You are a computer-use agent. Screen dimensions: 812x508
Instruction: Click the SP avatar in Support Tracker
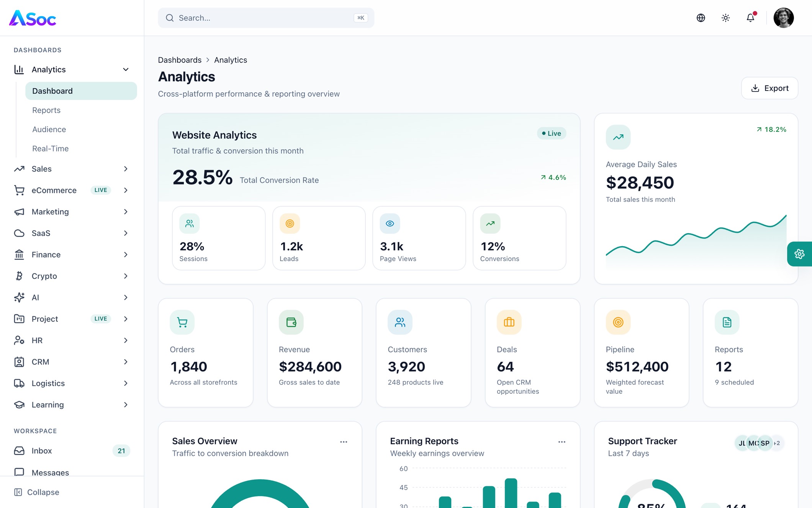765,443
